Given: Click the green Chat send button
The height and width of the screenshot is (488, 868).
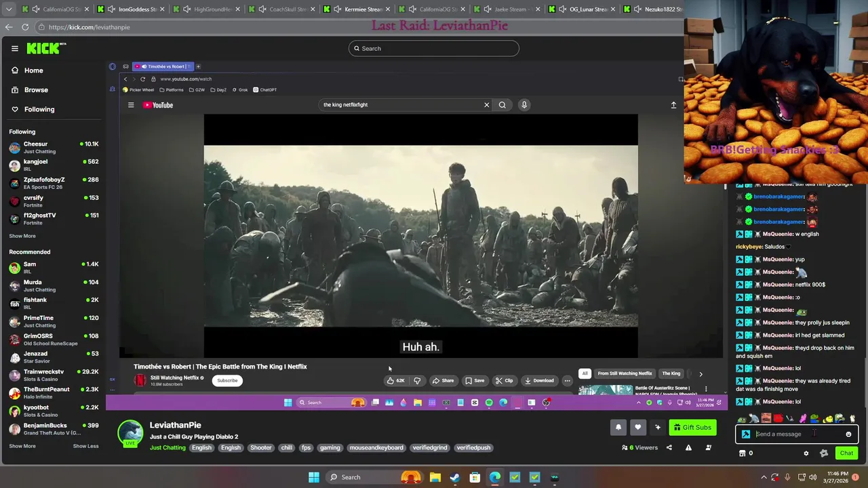Looking at the screenshot, I should click(846, 453).
